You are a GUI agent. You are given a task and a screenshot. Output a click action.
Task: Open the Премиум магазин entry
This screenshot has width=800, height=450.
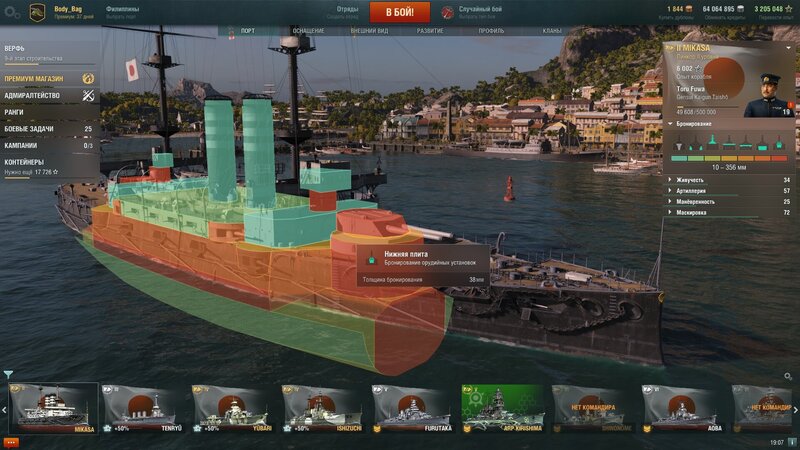point(49,79)
